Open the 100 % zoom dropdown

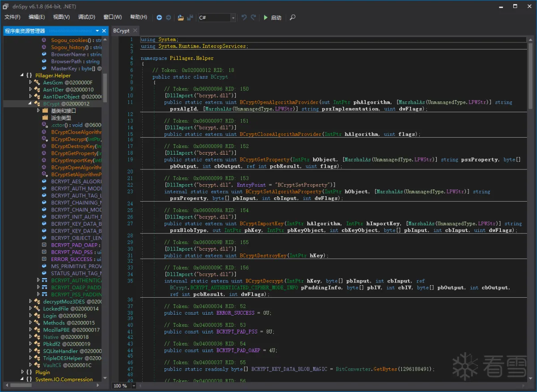tap(133, 386)
